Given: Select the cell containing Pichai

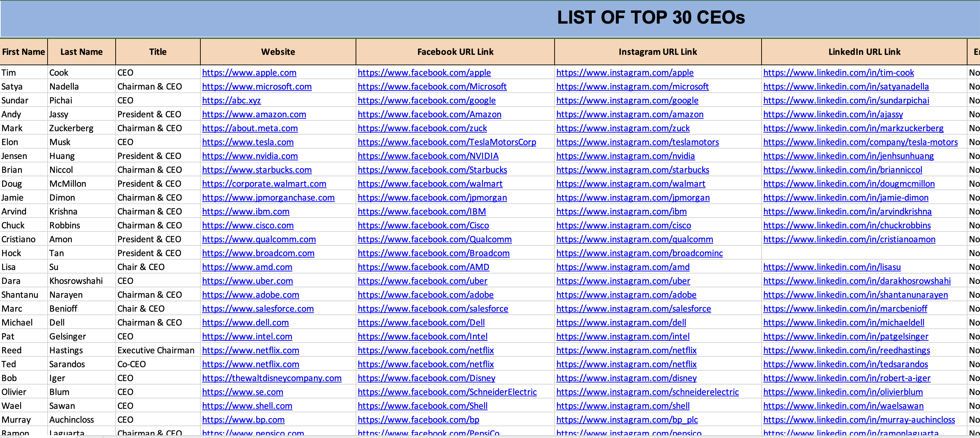Looking at the screenshot, I should pyautogui.click(x=81, y=100).
